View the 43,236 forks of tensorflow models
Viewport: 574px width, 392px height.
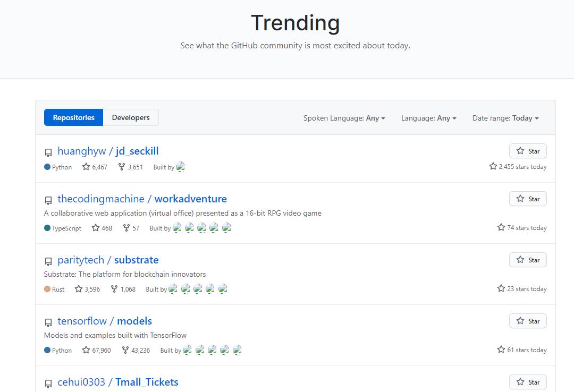136,350
